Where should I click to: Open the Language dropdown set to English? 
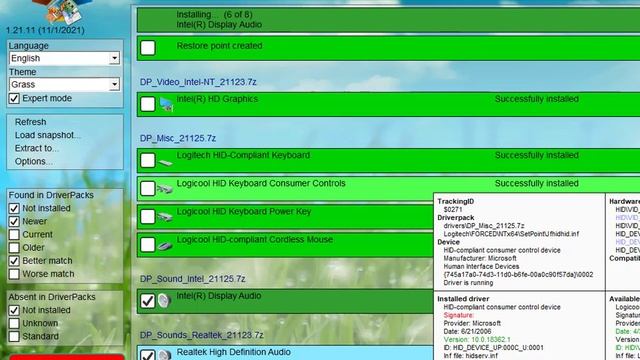[x=64, y=58]
